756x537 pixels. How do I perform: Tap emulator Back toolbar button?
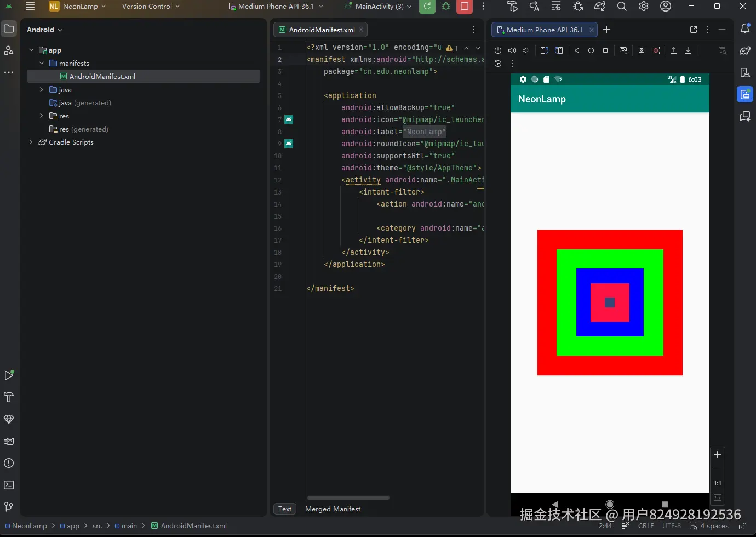point(577,50)
